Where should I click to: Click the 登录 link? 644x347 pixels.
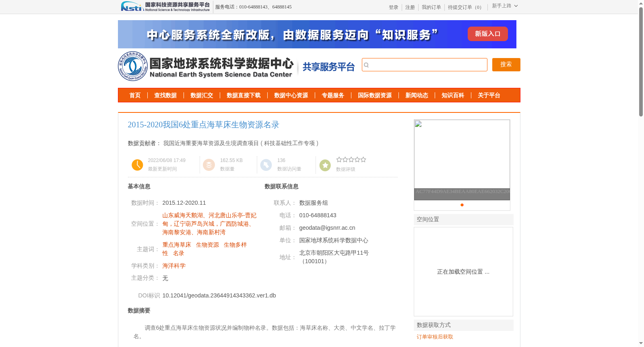pyautogui.click(x=394, y=7)
